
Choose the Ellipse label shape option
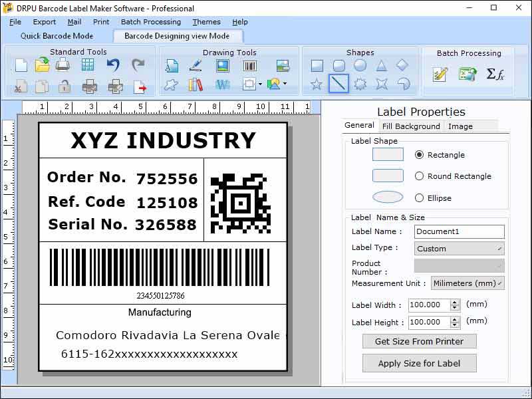coord(420,198)
